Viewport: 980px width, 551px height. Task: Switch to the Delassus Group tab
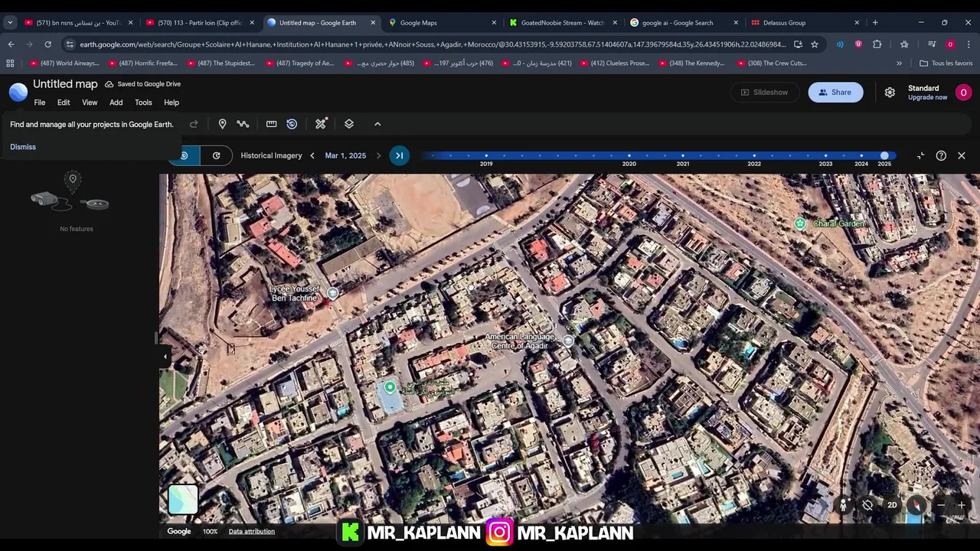(x=804, y=23)
